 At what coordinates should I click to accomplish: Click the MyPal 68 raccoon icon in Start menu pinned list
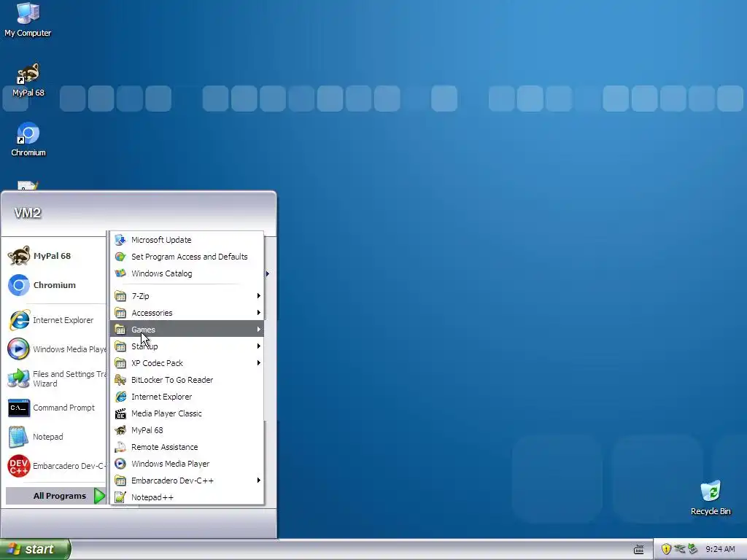(19, 256)
